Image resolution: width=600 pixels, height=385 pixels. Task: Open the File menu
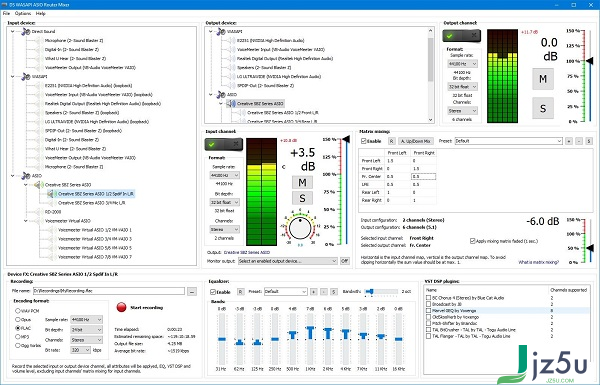pyautogui.click(x=6, y=13)
